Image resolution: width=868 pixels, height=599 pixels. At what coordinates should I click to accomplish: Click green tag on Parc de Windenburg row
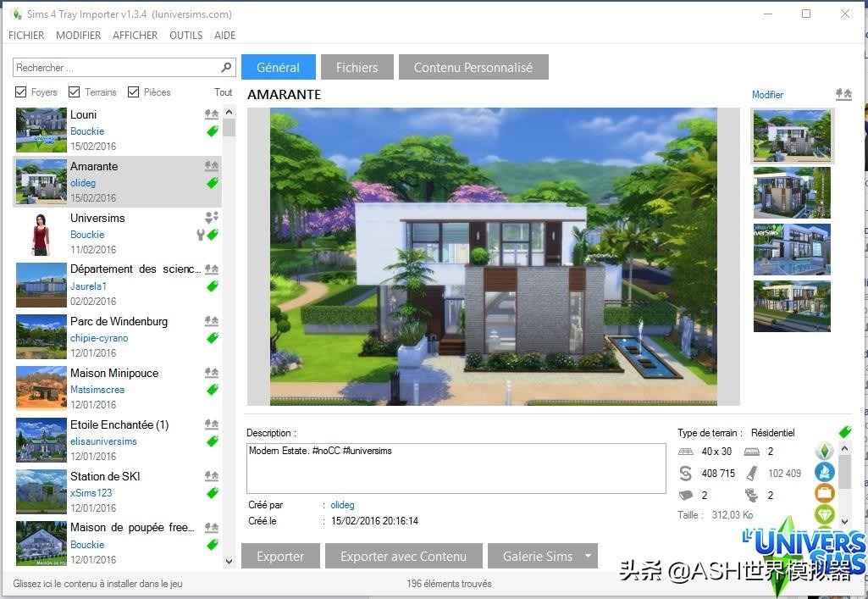[213, 338]
